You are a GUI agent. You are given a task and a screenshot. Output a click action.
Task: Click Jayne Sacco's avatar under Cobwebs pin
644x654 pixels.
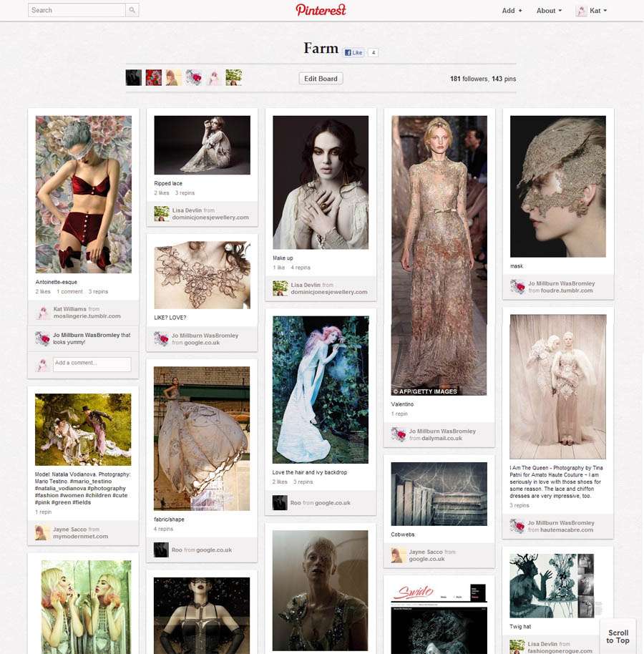[399, 555]
